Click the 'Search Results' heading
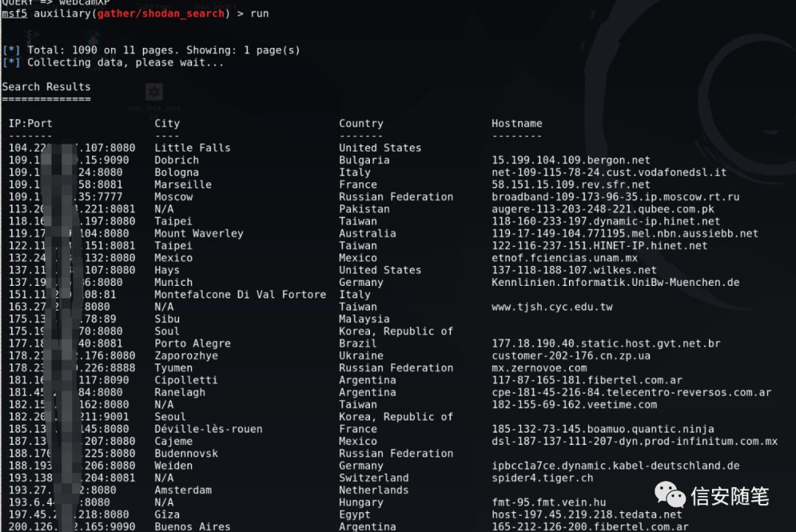Screen dimensions: 796x532 coord(46,87)
